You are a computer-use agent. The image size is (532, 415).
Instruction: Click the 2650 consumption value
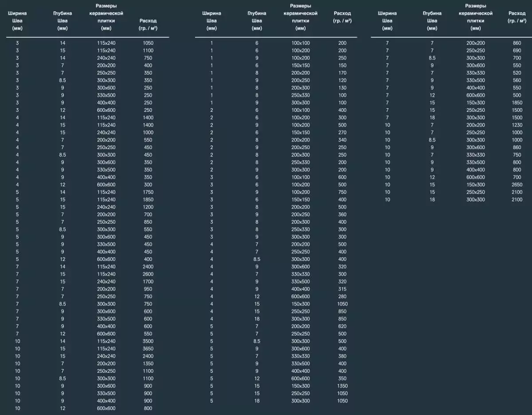point(517,185)
